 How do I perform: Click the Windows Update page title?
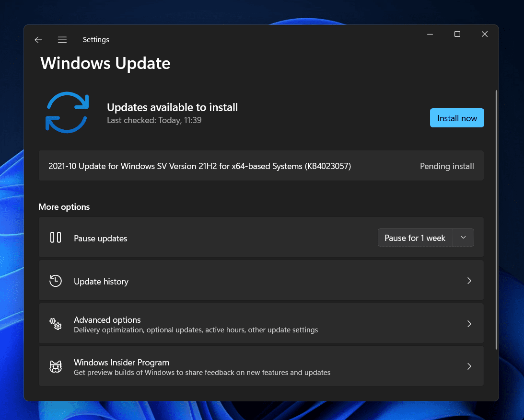tap(105, 63)
